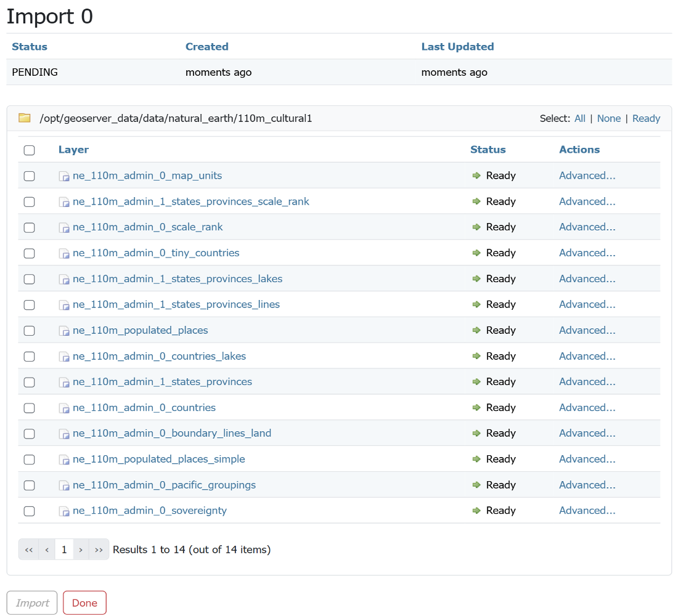
Task: Select page 1 in pager
Action: 64,550
